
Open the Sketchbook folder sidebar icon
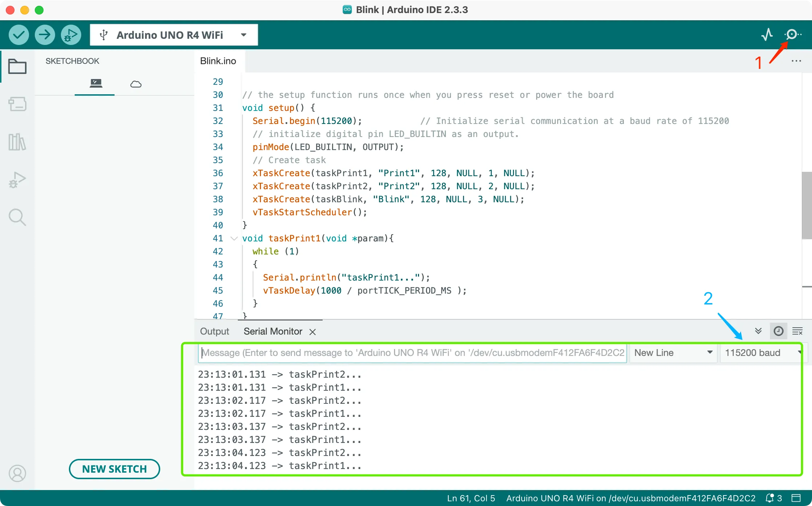pyautogui.click(x=17, y=66)
